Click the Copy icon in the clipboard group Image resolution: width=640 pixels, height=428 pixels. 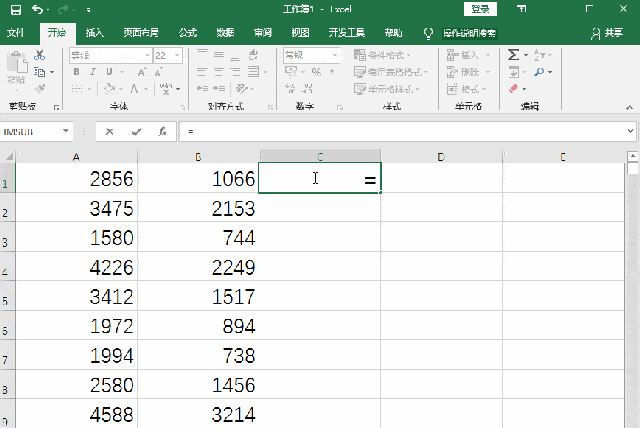click(x=40, y=72)
